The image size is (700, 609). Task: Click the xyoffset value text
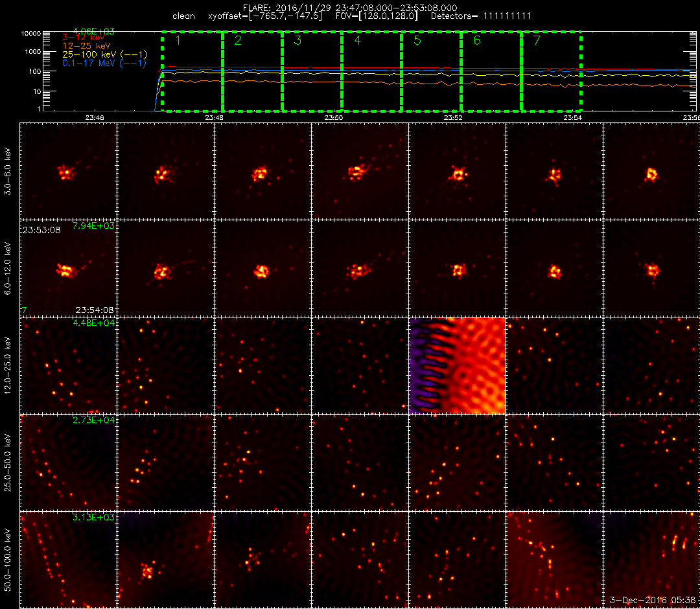point(265,16)
